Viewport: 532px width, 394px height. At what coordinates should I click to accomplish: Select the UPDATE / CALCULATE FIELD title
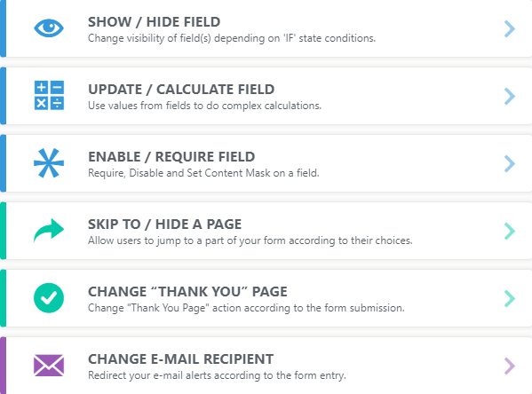coord(181,90)
